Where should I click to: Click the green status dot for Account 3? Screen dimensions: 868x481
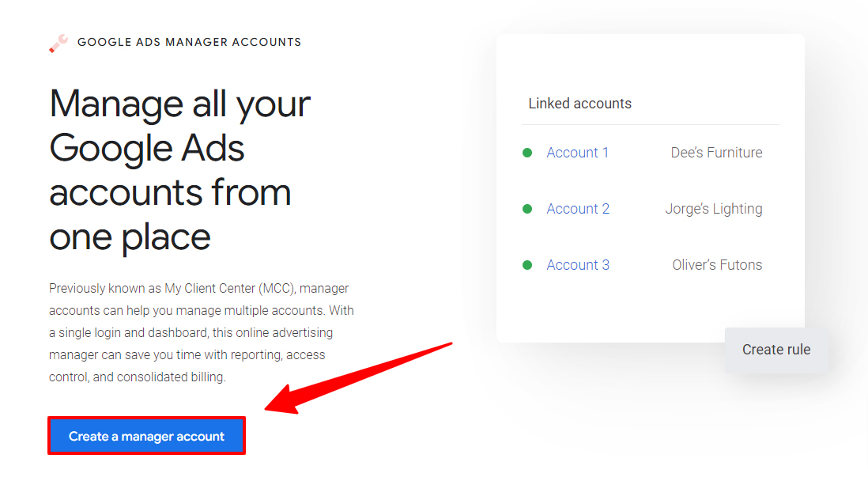click(527, 265)
